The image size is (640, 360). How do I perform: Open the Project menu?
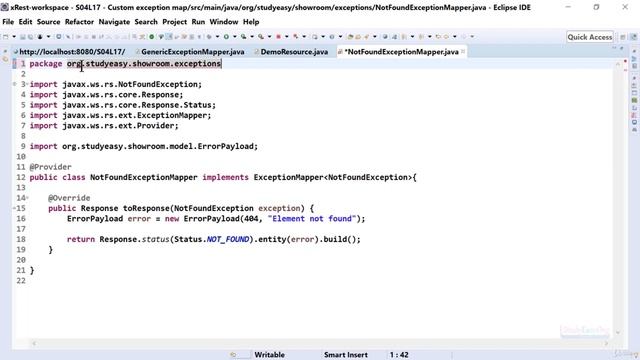tap(174, 22)
